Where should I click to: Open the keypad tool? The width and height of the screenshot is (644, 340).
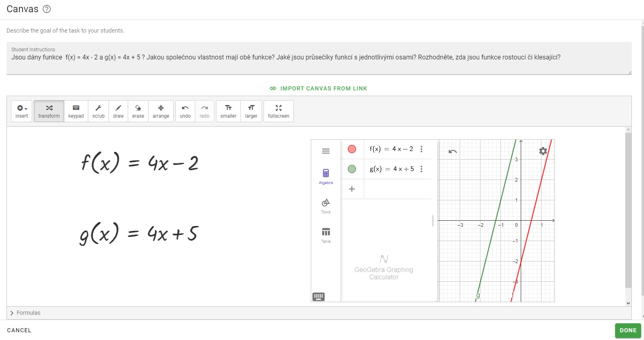(76, 111)
